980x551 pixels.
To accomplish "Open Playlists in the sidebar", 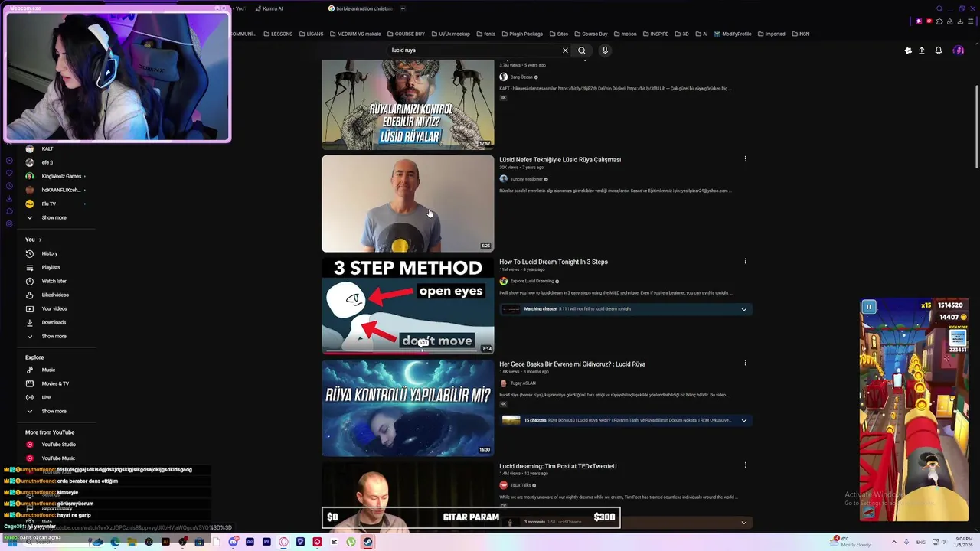I will [51, 267].
